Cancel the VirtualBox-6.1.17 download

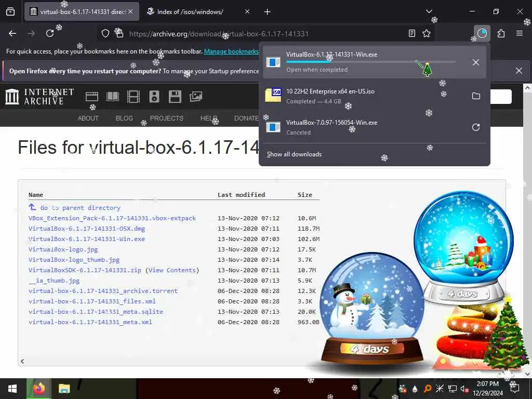click(476, 62)
